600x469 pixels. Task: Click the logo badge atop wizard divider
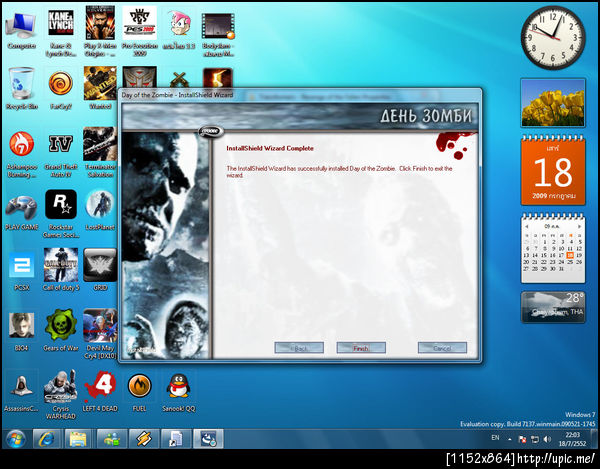[211, 131]
